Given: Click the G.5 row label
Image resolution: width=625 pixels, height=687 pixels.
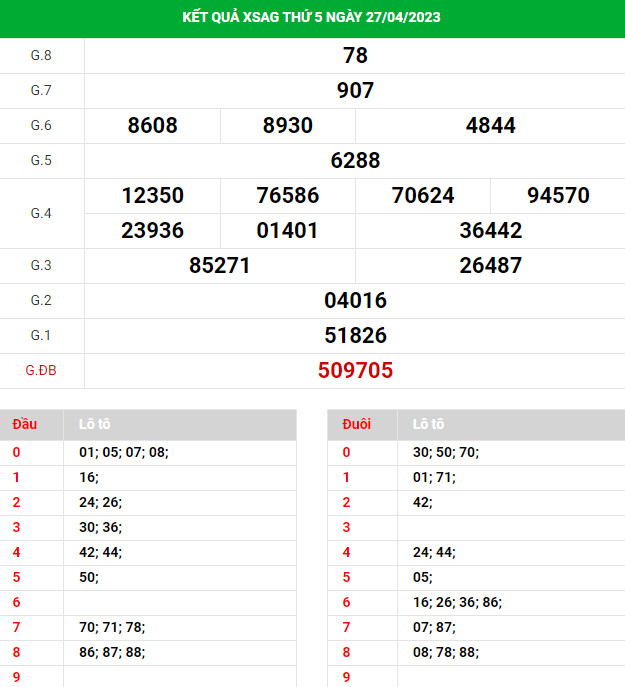Looking at the screenshot, I should [x=41, y=160].
